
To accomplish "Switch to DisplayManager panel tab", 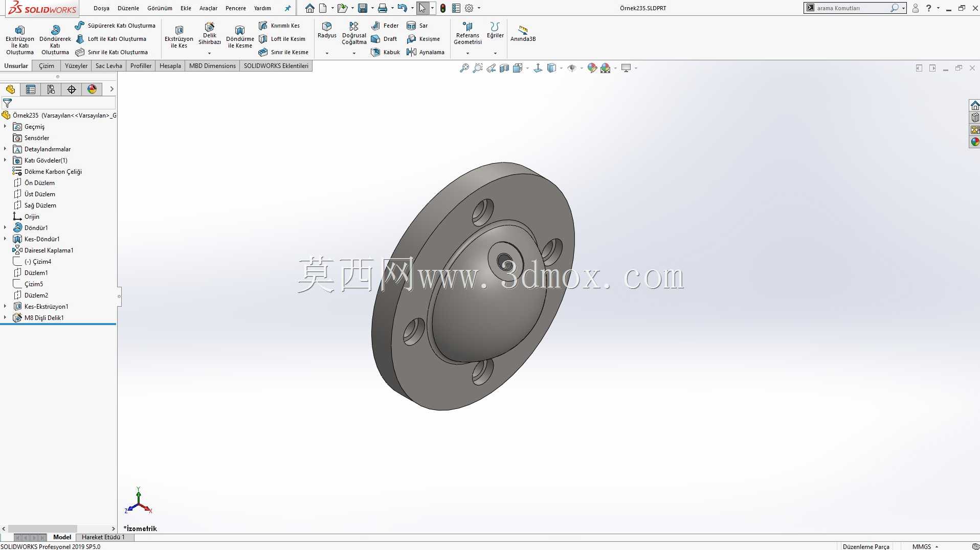I will [92, 89].
